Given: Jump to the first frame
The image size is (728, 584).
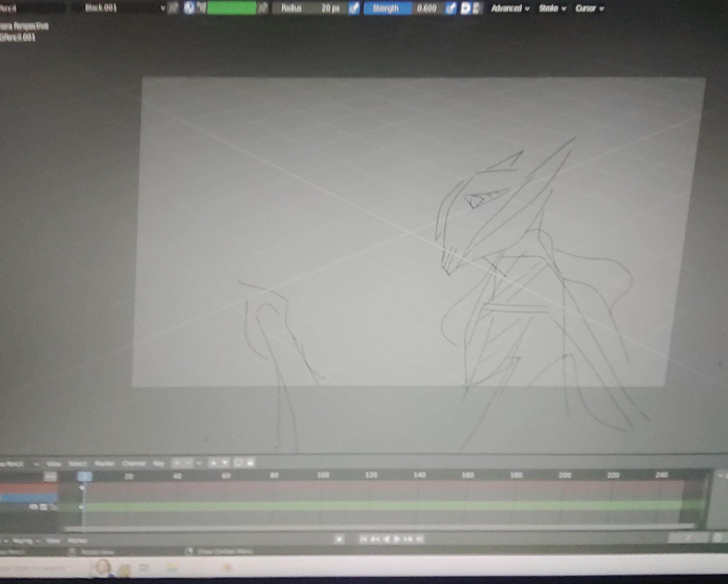Looking at the screenshot, I should (363, 539).
